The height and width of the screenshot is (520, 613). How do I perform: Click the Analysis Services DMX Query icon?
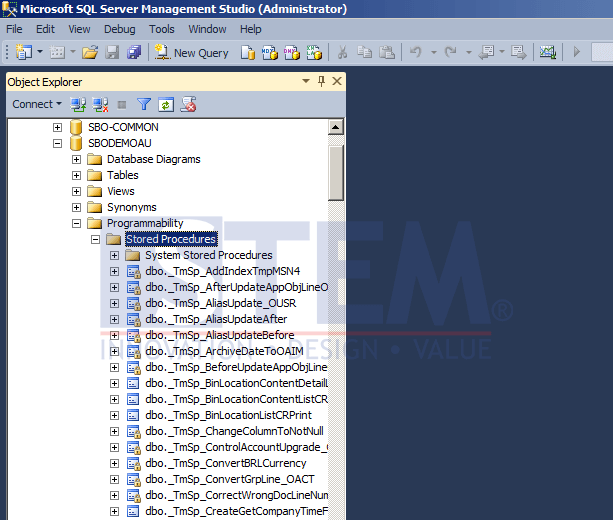(292, 52)
